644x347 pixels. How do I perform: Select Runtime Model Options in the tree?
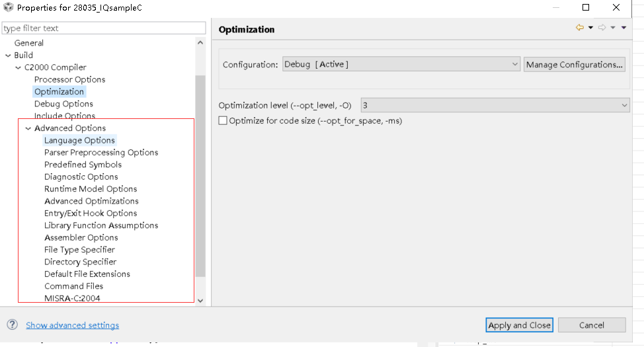[91, 189]
